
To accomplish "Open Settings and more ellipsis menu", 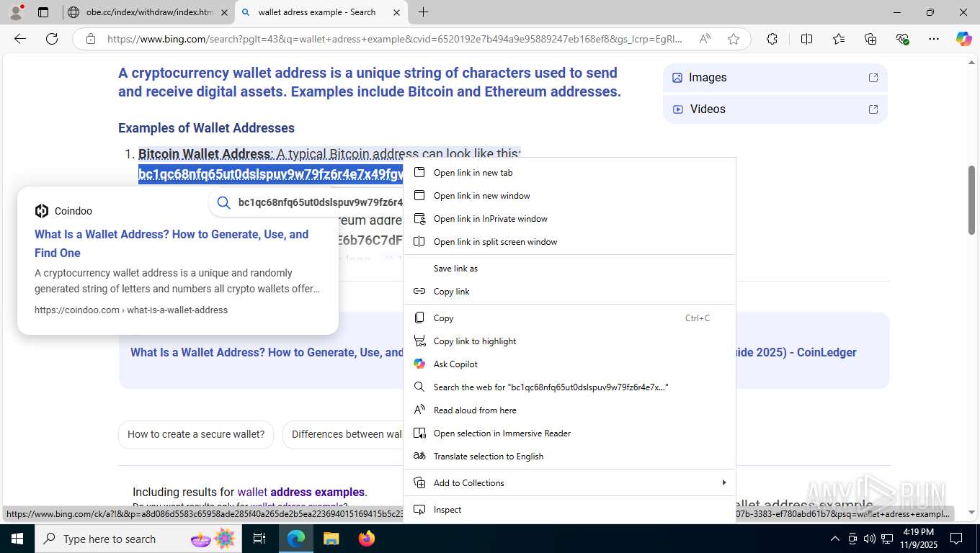I will click(x=934, y=39).
